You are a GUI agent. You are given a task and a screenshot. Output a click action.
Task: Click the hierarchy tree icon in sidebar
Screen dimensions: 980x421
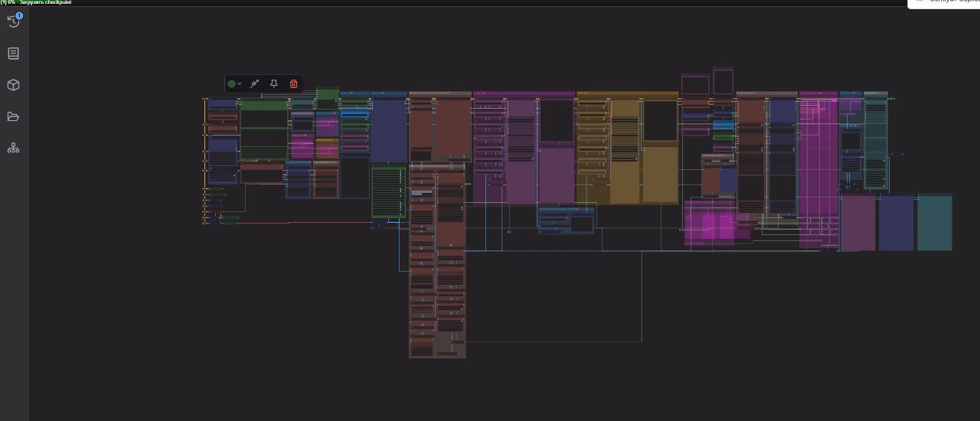pyautogui.click(x=13, y=148)
